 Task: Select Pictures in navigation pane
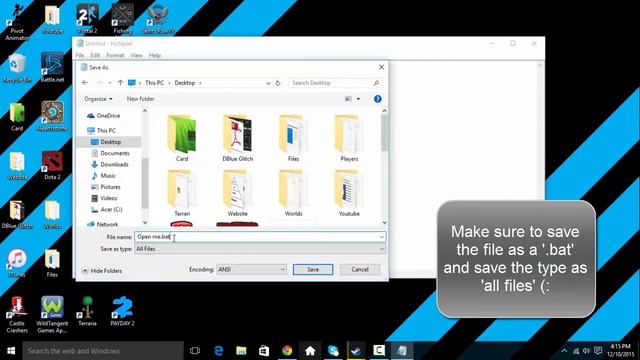click(106, 187)
